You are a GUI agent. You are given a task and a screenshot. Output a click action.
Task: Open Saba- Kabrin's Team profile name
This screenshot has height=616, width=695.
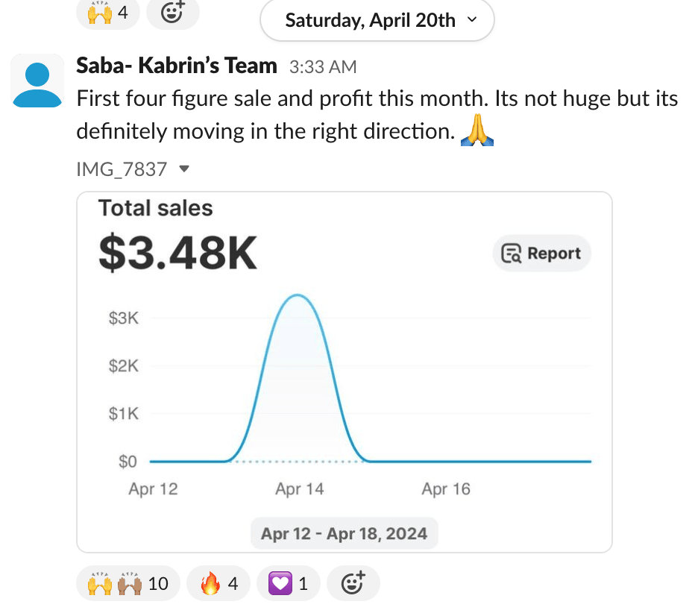tap(177, 66)
